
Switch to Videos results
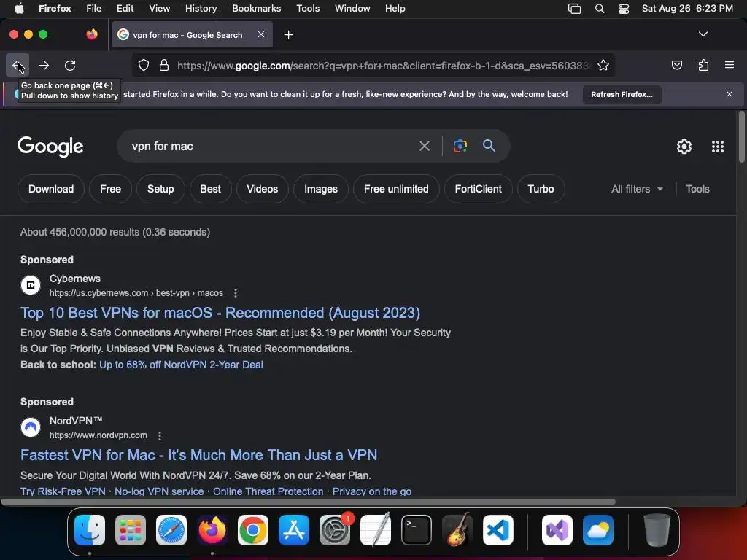tap(263, 189)
